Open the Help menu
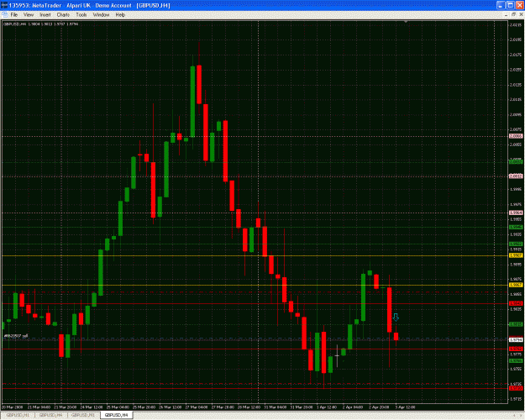Screen dimensions: 525x420 point(120,15)
